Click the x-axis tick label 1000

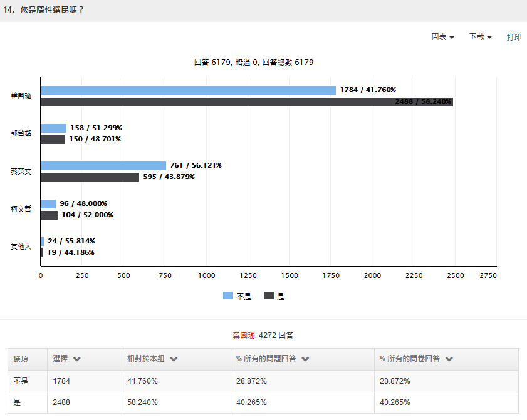pyautogui.click(x=207, y=275)
